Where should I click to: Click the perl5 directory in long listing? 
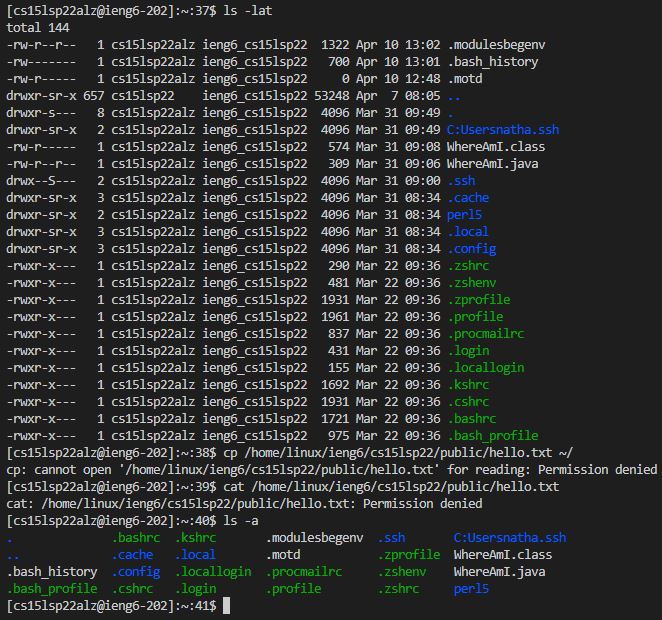click(x=466, y=214)
